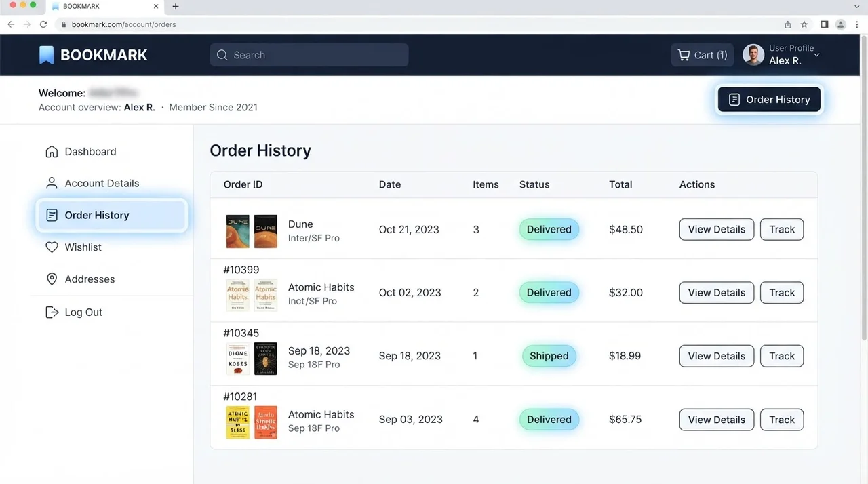Open the Cart (1) button
868x484 pixels.
pyautogui.click(x=703, y=55)
